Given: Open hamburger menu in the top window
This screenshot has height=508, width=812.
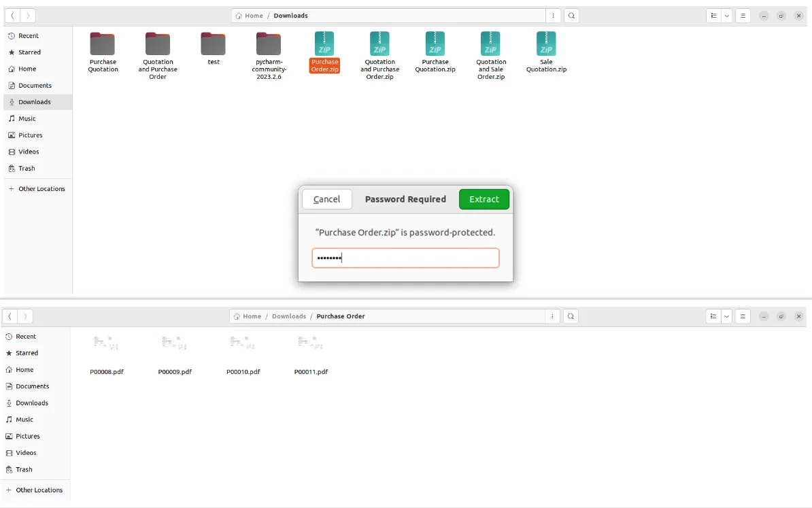Looking at the screenshot, I should 743,16.
